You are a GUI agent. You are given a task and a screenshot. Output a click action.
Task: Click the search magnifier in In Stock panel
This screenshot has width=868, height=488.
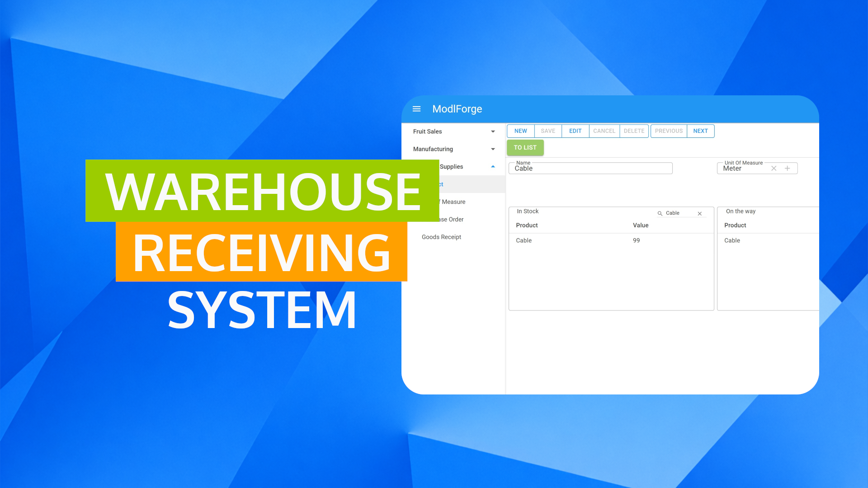coord(660,213)
